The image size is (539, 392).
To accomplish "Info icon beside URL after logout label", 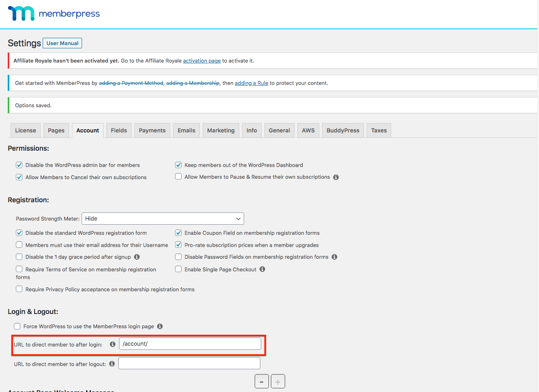I will click(x=112, y=364).
